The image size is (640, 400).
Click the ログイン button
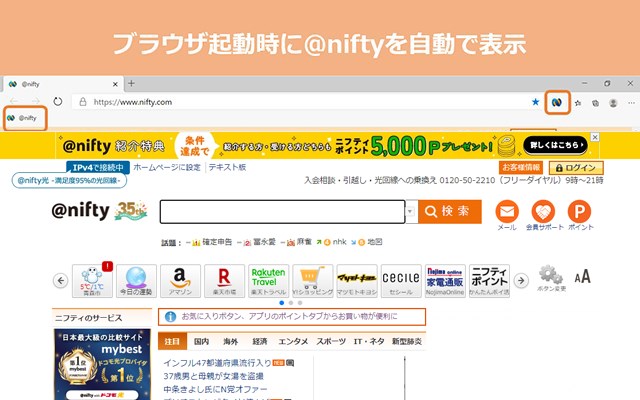click(576, 168)
